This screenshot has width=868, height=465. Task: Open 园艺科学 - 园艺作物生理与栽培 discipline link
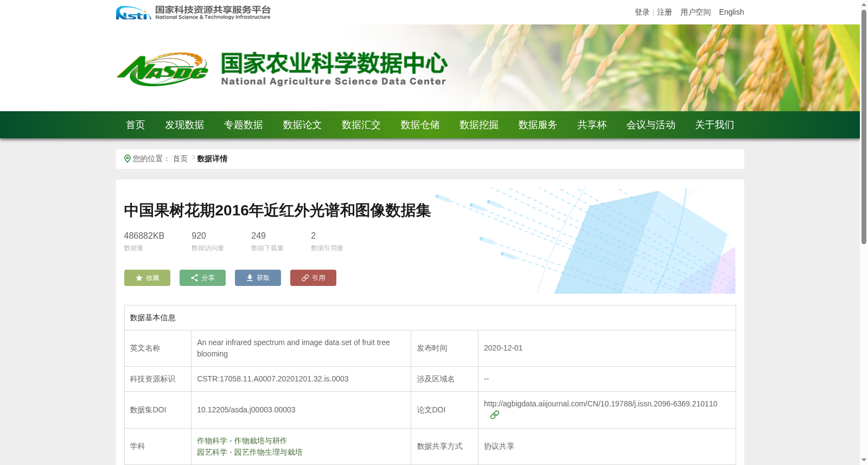[x=250, y=452]
